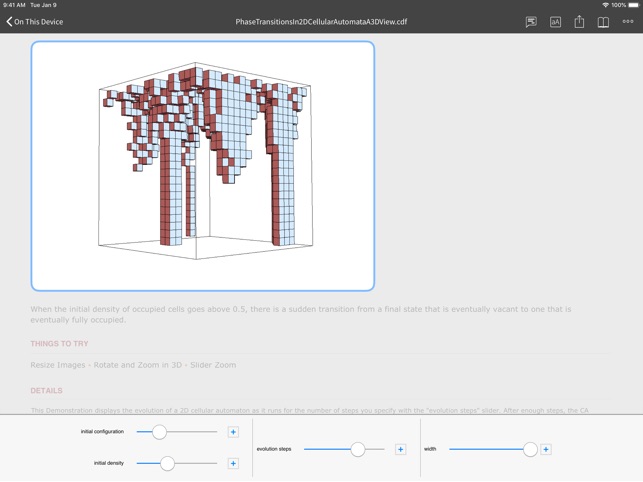This screenshot has width=643, height=482.
Task: Tap the text size aA icon
Action: point(555,22)
